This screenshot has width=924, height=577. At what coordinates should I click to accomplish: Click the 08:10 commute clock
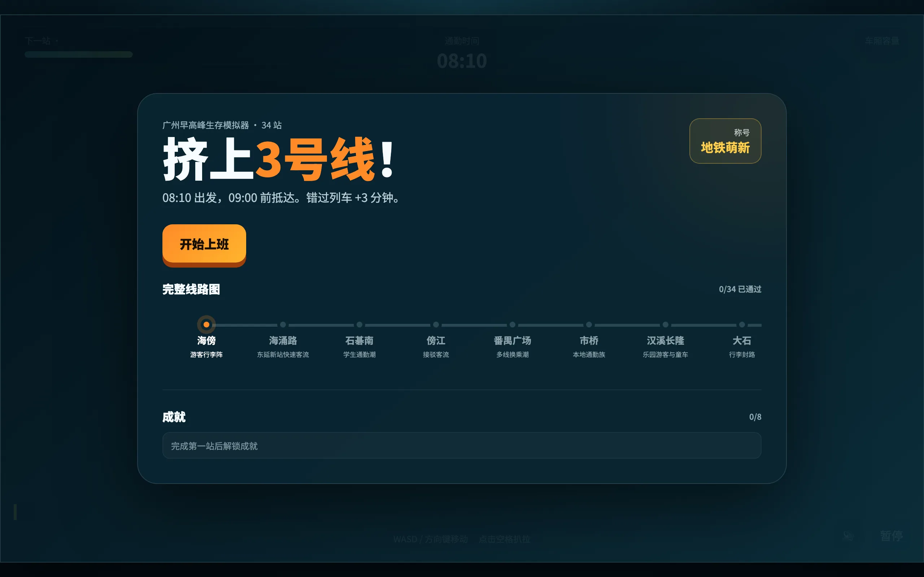(x=462, y=61)
